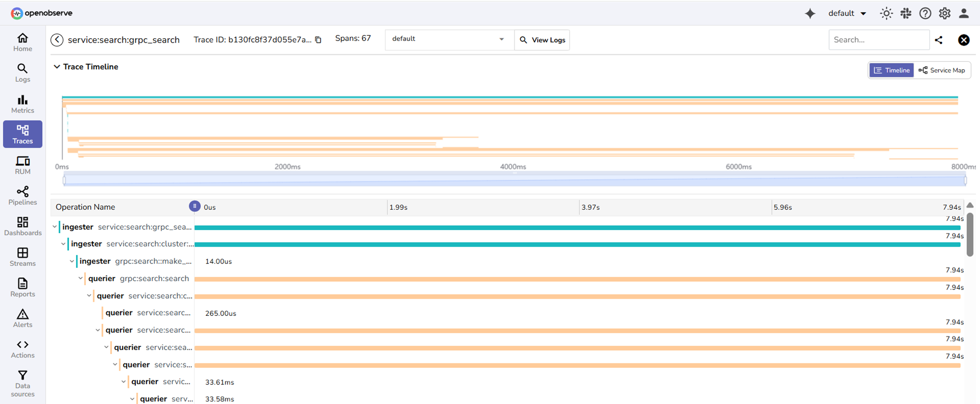
Task: Switch to Timeline view
Action: coord(891,71)
